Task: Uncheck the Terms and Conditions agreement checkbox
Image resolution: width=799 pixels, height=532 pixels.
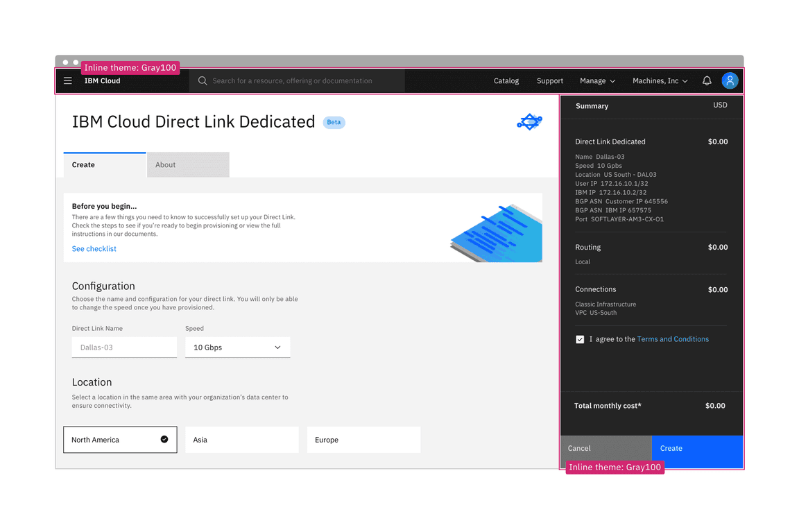Action: coord(580,339)
